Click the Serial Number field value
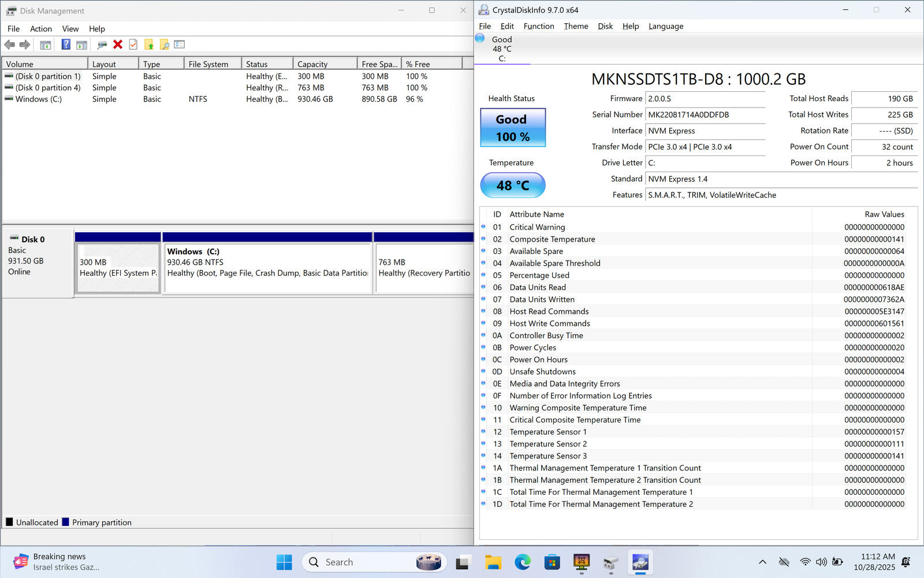 [x=705, y=114]
